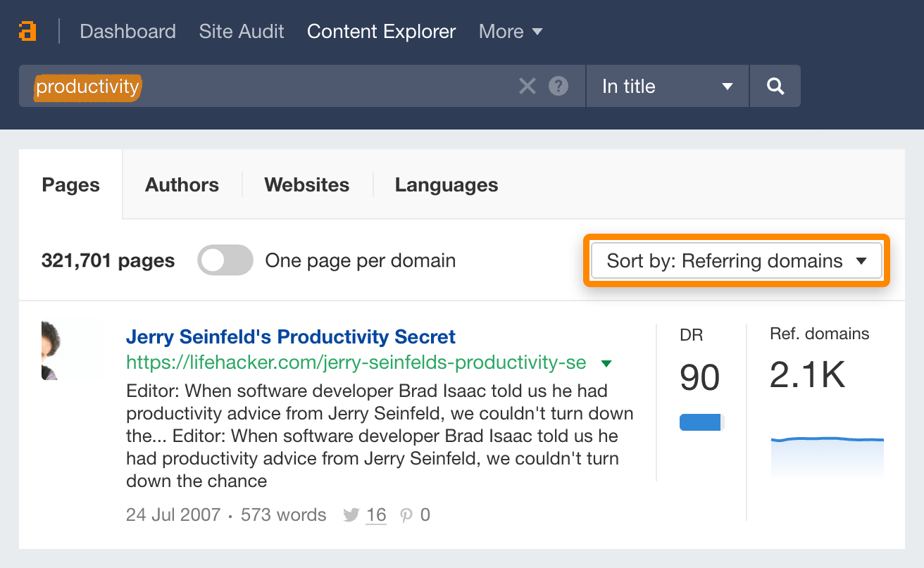Clear the search query with X icon
The width and height of the screenshot is (924, 568).
(527, 87)
